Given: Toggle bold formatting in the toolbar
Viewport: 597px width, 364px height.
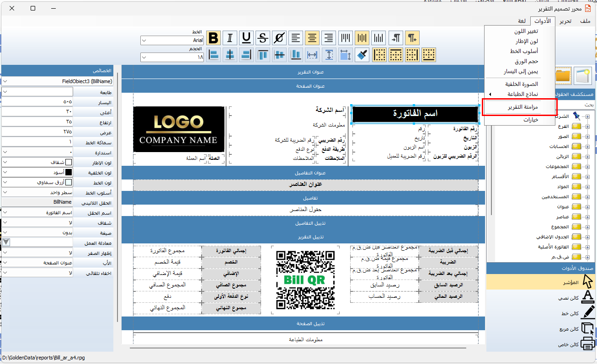Looking at the screenshot, I should tap(213, 38).
